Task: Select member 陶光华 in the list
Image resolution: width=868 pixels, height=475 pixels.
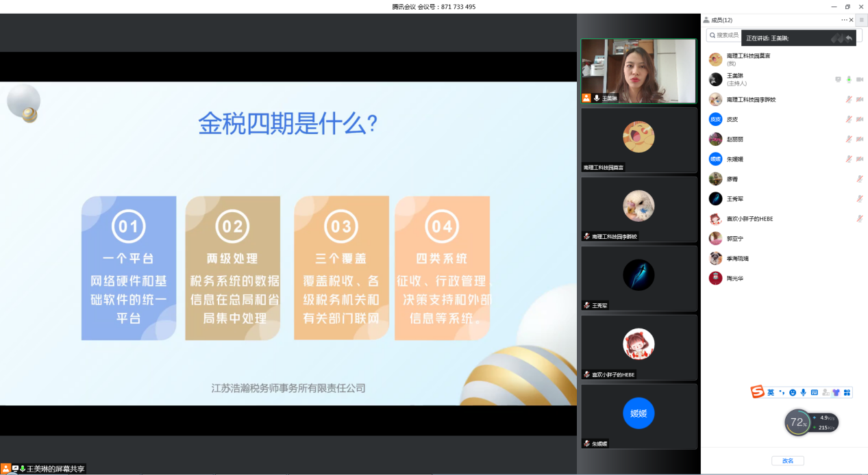Action: (736, 279)
